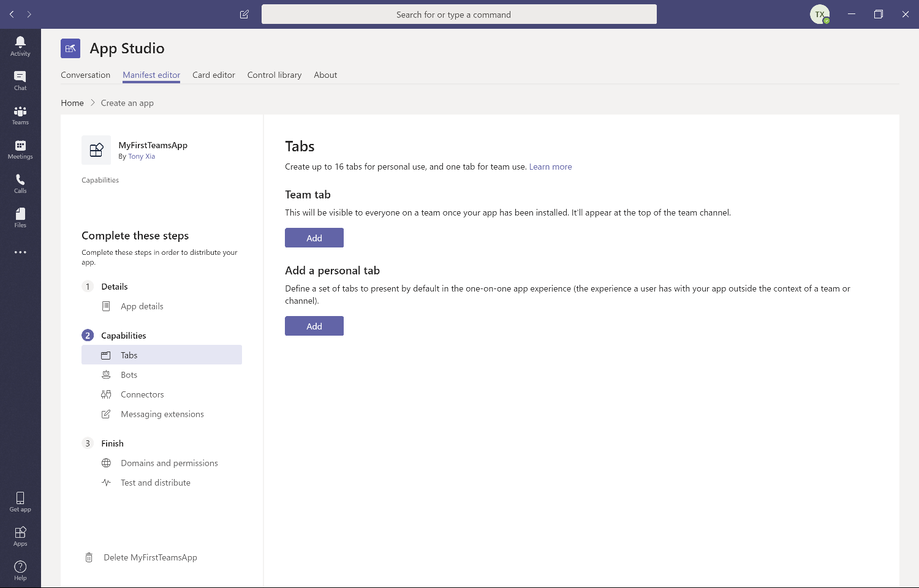Delete MyFirstTeamsApp
The height and width of the screenshot is (588, 919).
150,557
